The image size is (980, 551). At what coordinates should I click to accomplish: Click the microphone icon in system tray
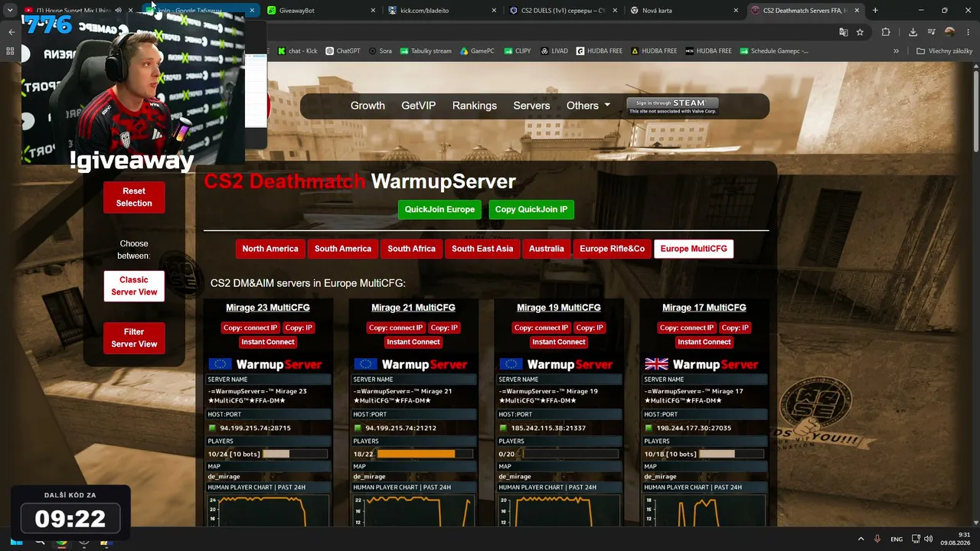click(877, 539)
